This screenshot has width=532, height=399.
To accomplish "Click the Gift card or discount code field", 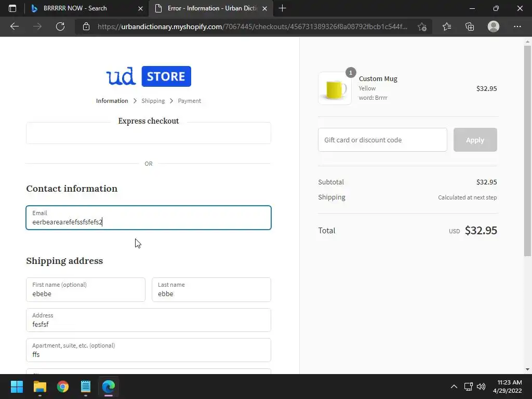I will coord(382,140).
